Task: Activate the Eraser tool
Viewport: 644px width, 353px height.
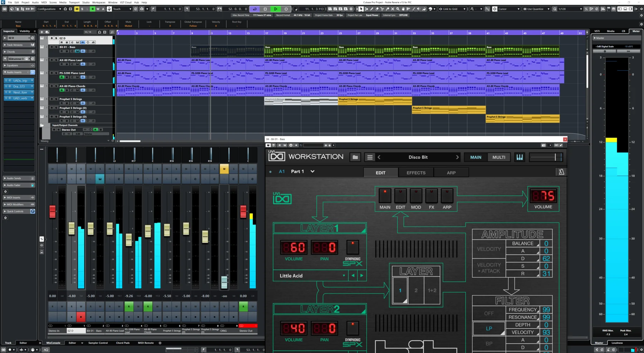Action: pyautogui.click(x=377, y=9)
